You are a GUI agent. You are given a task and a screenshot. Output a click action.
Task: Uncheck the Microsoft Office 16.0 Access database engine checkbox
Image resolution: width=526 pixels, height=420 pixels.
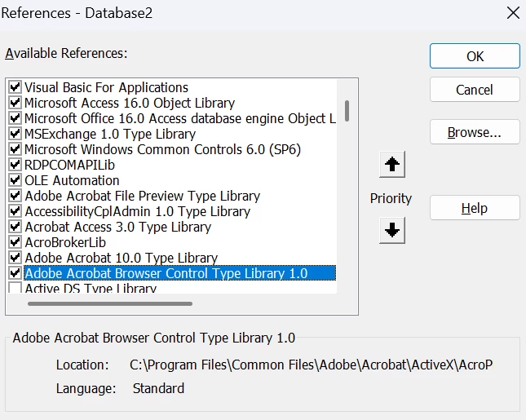(x=15, y=118)
